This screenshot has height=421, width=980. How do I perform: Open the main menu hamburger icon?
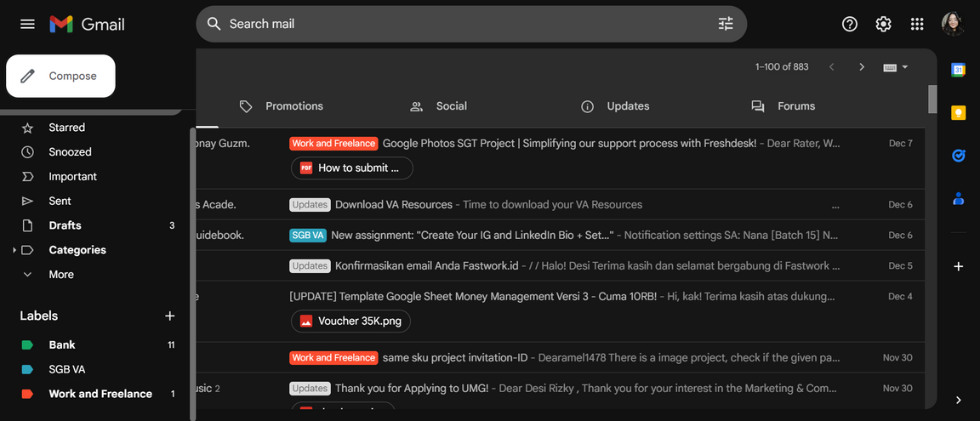(x=27, y=25)
